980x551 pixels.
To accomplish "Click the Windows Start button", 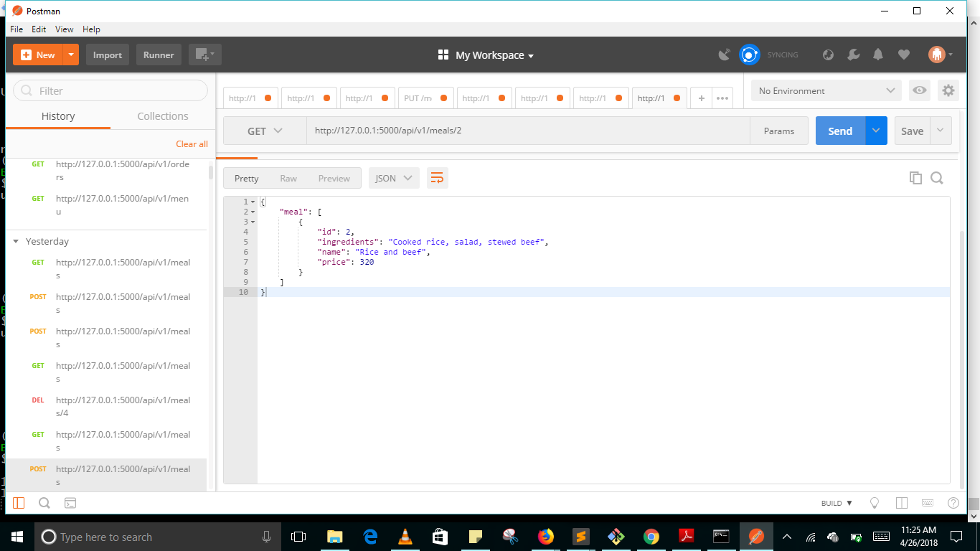I will (17, 536).
